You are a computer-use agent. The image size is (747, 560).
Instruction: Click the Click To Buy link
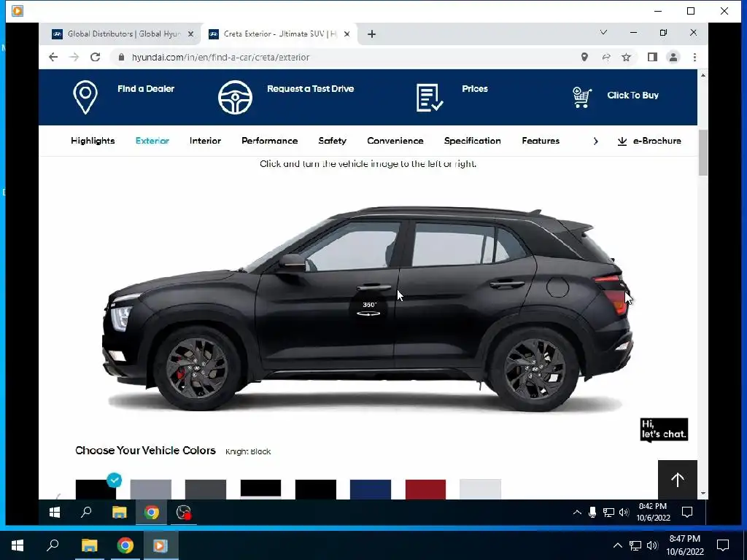coord(632,96)
